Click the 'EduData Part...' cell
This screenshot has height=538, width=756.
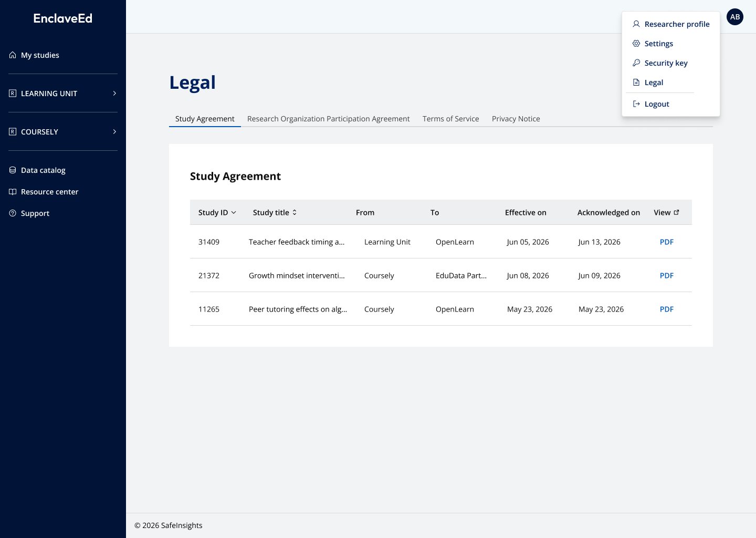461,276
